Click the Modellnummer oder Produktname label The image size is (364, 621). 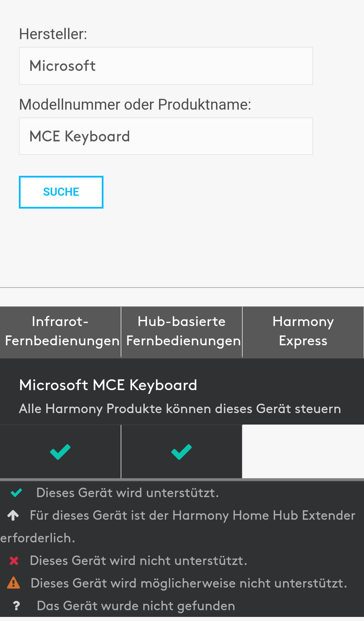tap(135, 105)
